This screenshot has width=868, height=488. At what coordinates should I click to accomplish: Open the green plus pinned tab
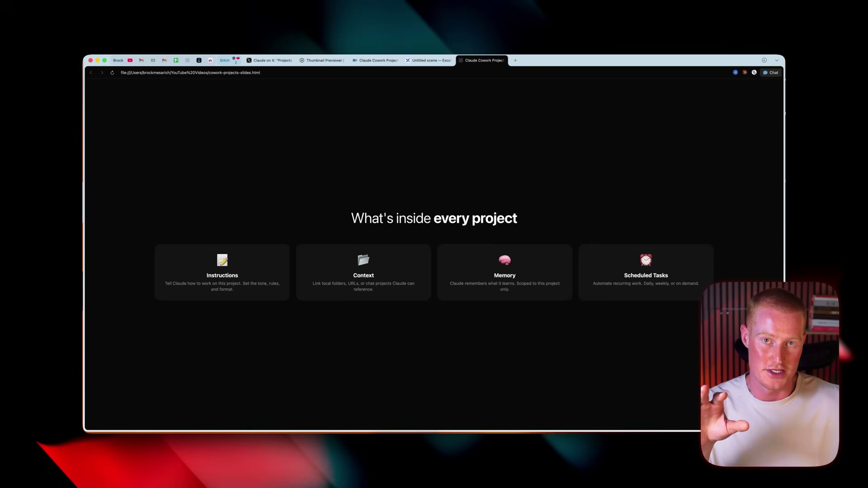click(176, 60)
